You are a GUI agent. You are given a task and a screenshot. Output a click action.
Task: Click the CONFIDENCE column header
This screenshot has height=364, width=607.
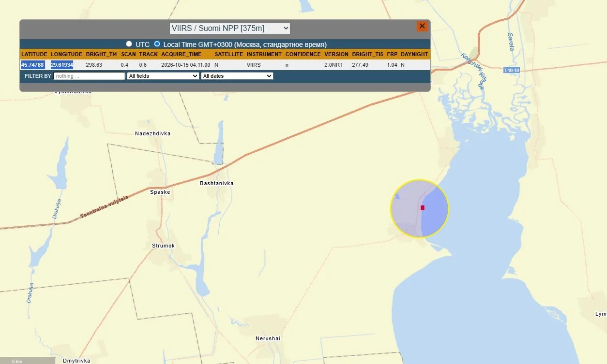(303, 54)
